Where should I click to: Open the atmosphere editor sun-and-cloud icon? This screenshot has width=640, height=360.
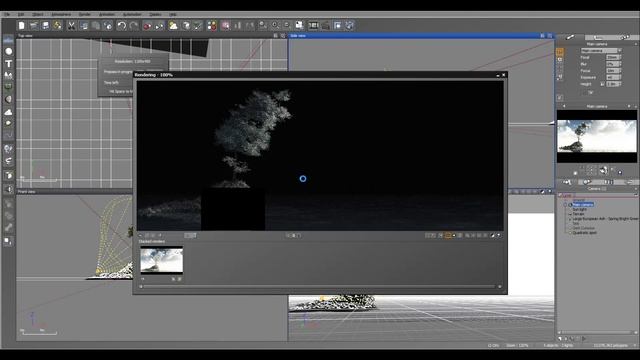pyautogui.click(x=173, y=26)
